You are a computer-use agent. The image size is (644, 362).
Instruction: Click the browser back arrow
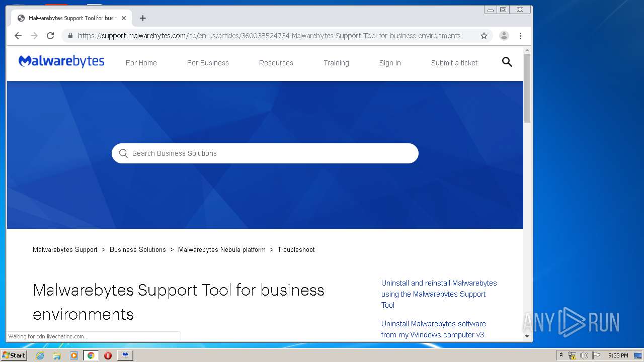18,36
